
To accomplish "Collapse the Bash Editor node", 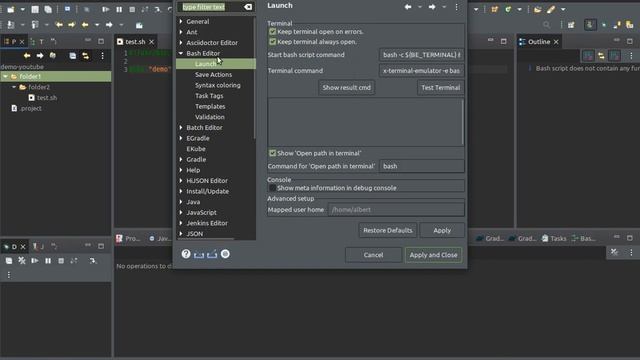I will pyautogui.click(x=181, y=53).
